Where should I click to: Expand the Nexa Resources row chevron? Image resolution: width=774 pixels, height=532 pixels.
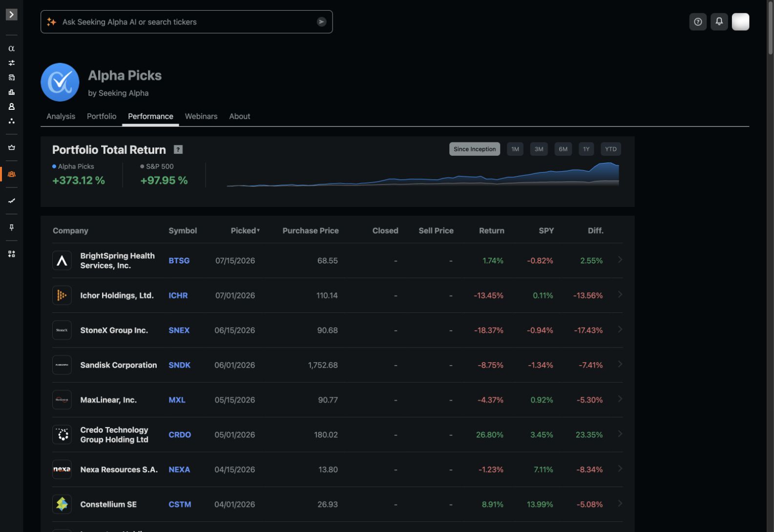click(620, 469)
